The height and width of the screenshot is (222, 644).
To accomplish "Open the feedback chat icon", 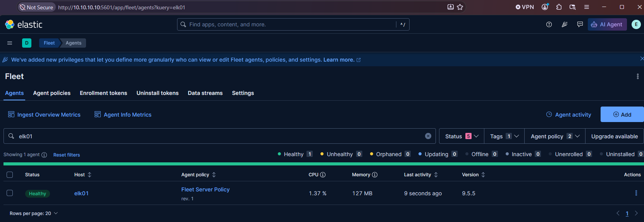I will (580, 24).
